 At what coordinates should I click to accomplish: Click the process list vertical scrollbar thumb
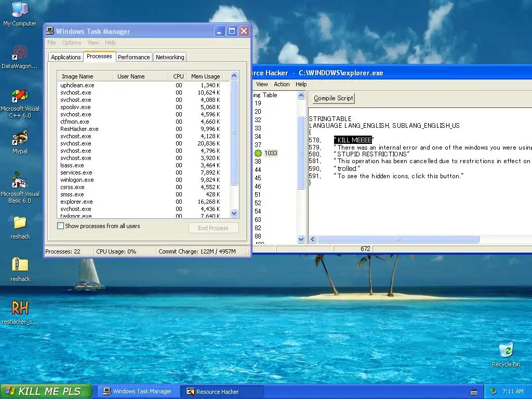click(x=234, y=132)
